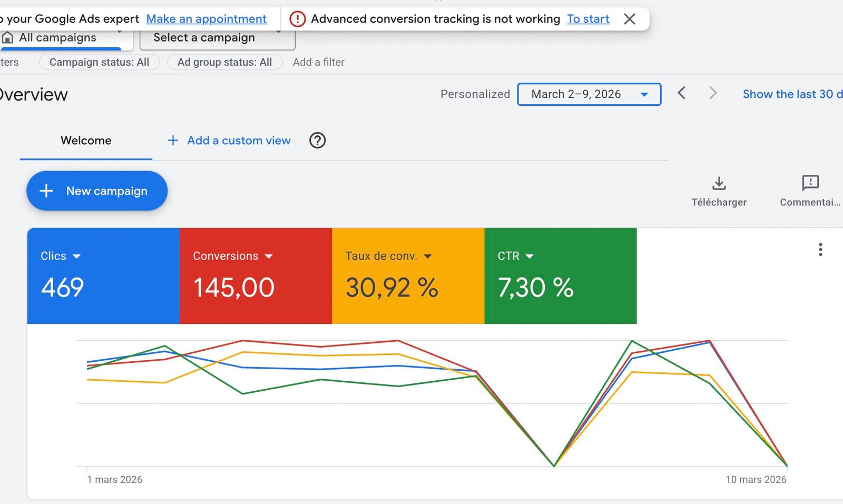
Task: Open the Commentaires feedback icon
Action: [x=810, y=183]
